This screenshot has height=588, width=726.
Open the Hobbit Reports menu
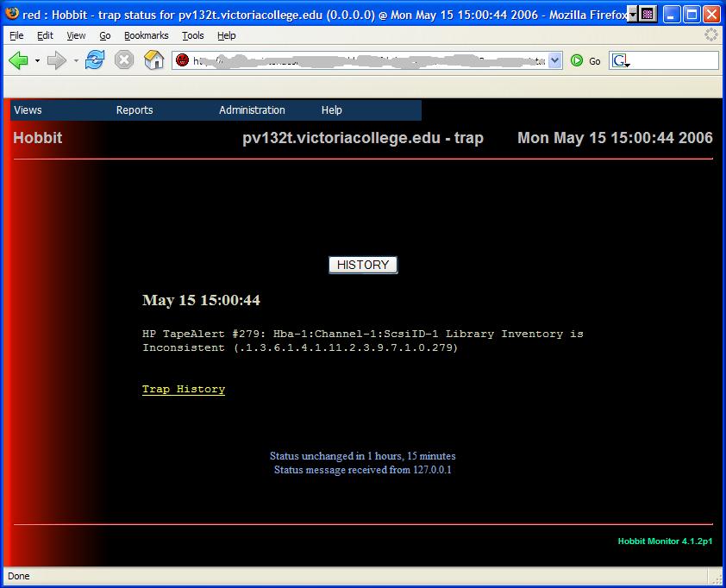pos(135,110)
